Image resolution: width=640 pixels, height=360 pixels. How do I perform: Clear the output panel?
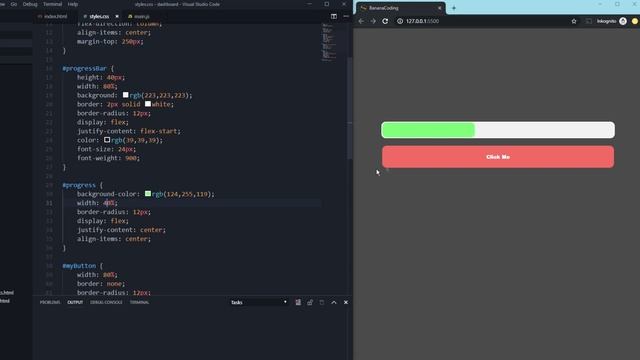pos(298,302)
